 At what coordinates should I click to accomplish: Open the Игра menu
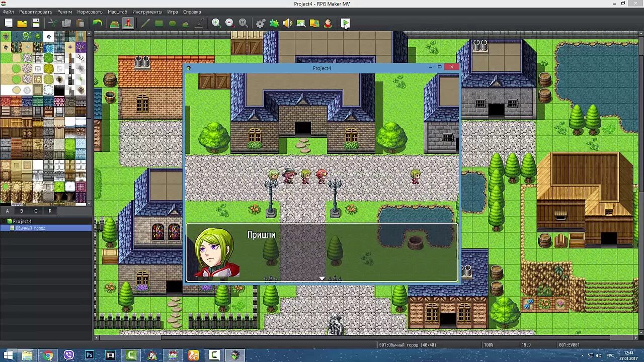point(173,12)
